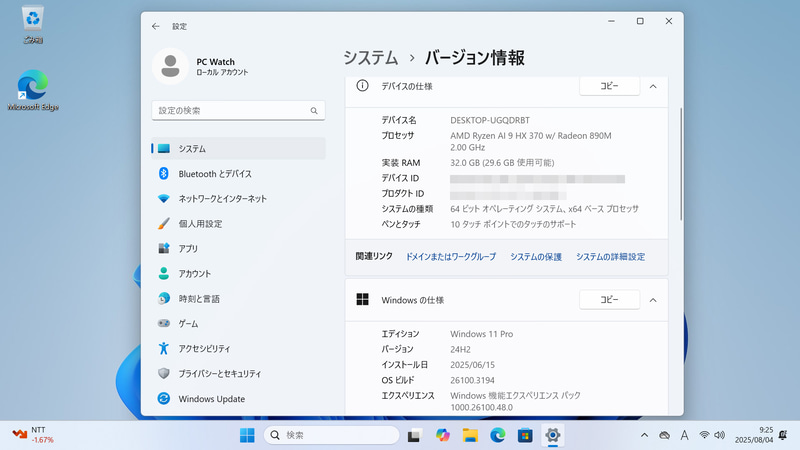This screenshot has width=800, height=450.
Task: Click the search magnifier in settings search
Action: (314, 111)
